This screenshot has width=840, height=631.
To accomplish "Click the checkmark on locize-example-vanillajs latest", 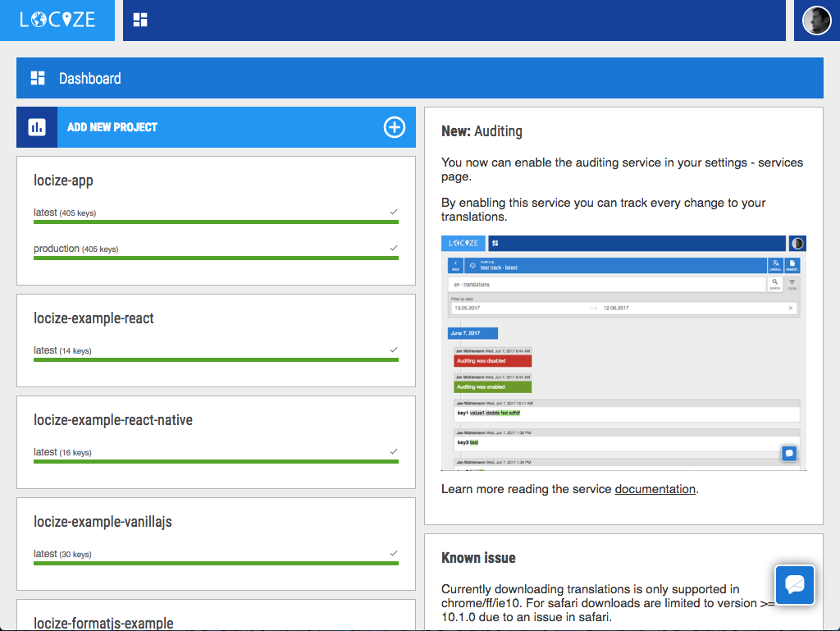I will click(394, 553).
